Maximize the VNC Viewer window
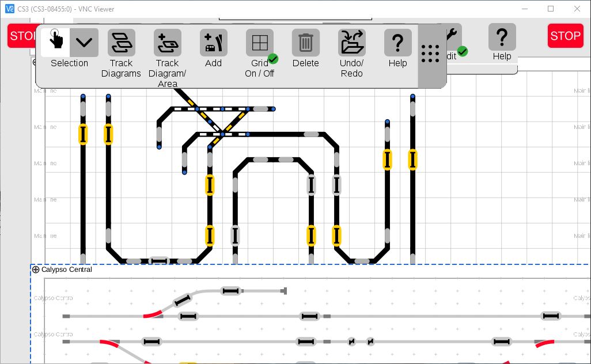The height and width of the screenshot is (364, 591). pos(551,9)
